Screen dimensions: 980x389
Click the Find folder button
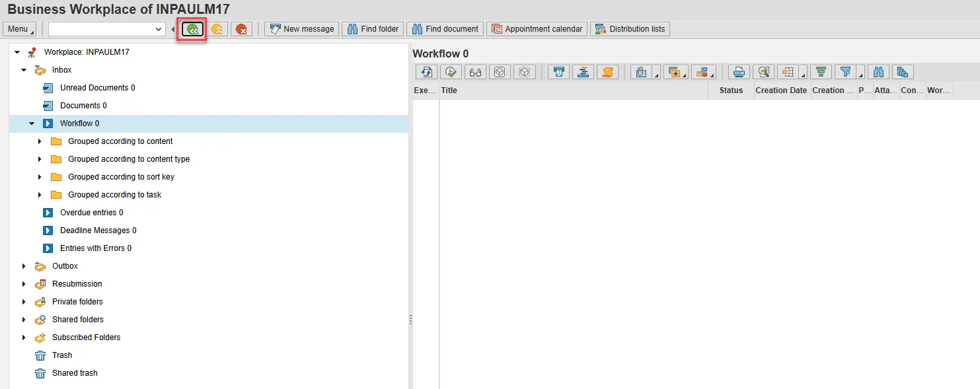(373, 29)
